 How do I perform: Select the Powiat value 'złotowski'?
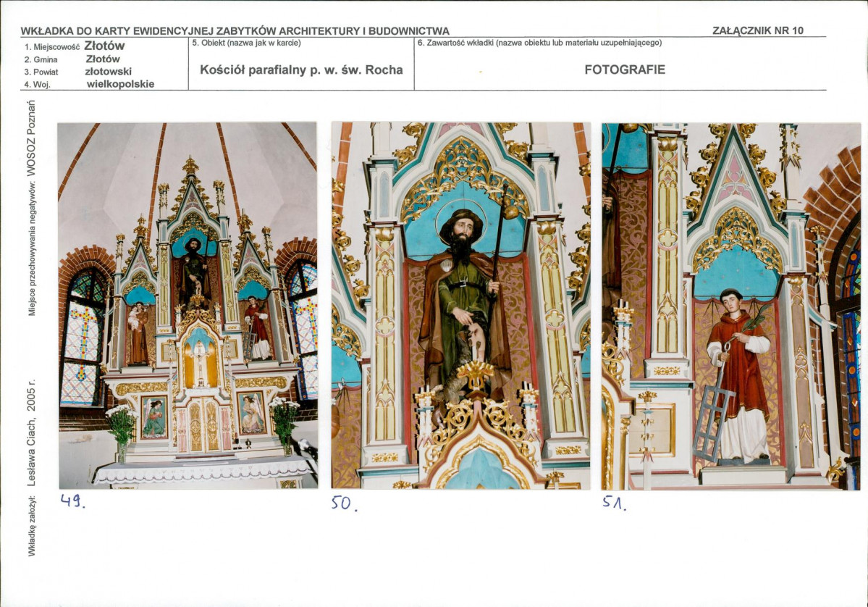pyautogui.click(x=109, y=72)
